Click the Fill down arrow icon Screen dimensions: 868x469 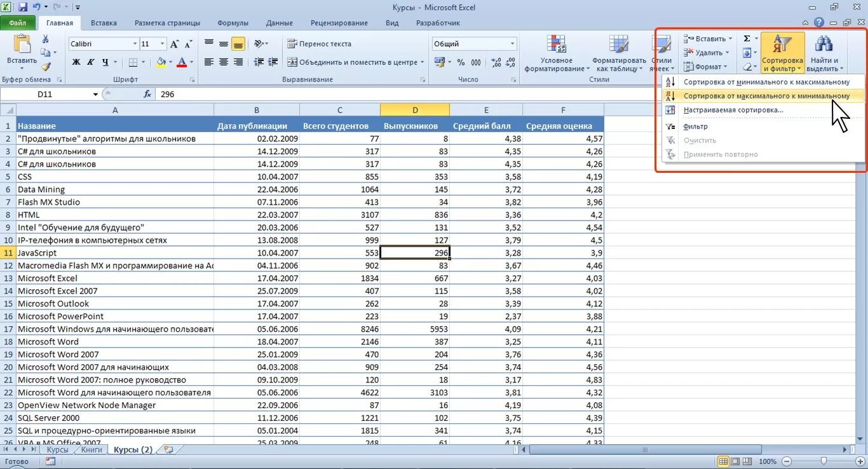[747, 53]
